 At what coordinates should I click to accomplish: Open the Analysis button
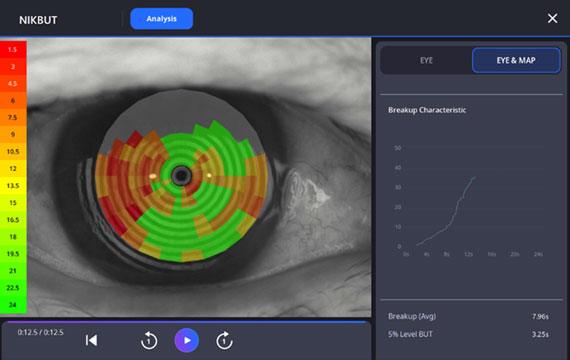pos(162,19)
